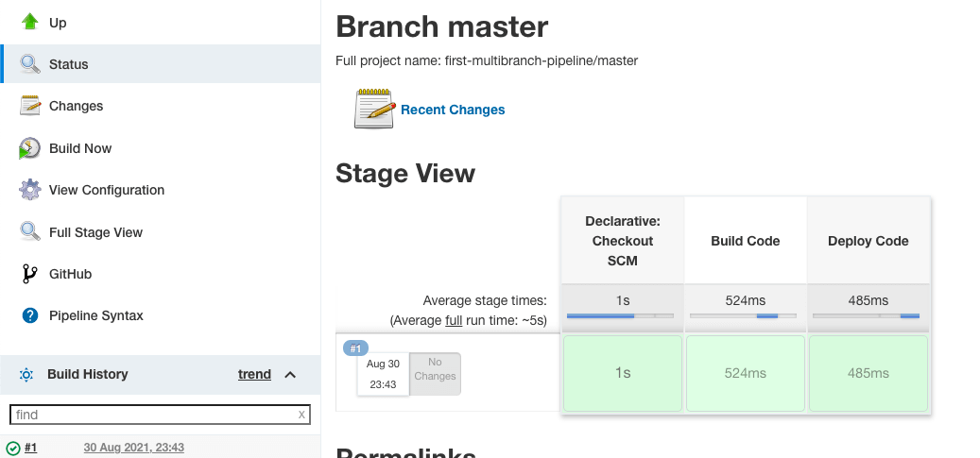
Task: Click the Average stage times label
Action: [x=485, y=300]
